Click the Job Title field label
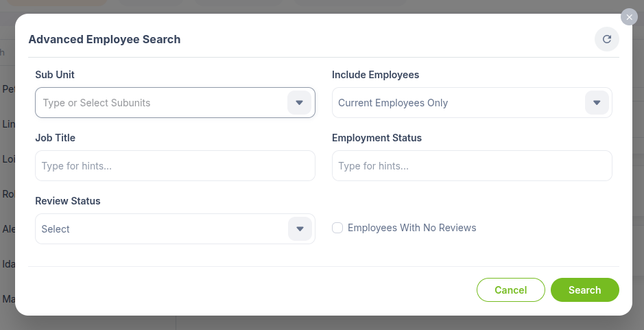 (55, 138)
